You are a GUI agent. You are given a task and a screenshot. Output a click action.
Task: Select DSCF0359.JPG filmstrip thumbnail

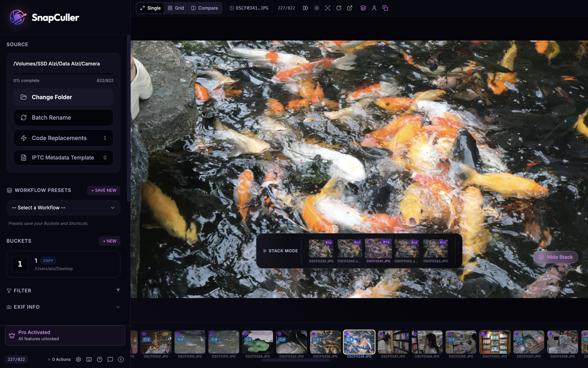click(563, 342)
